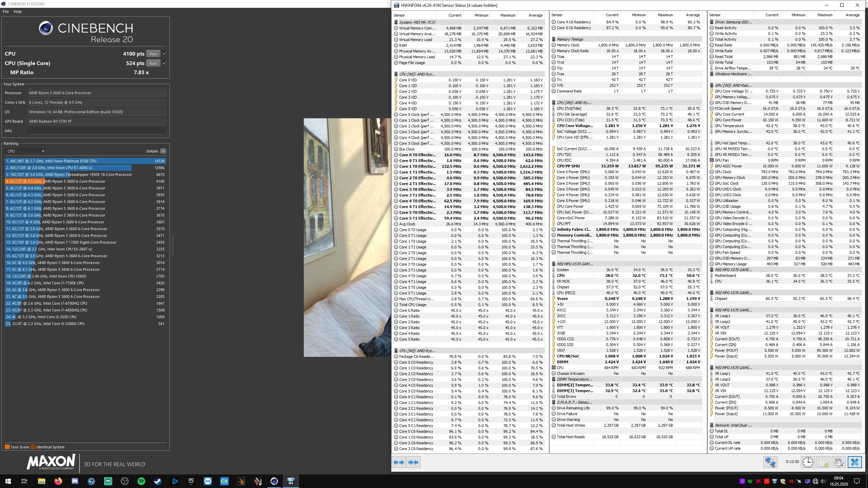
Task: Open the Help menu in Cinebench
Action: (18, 12)
